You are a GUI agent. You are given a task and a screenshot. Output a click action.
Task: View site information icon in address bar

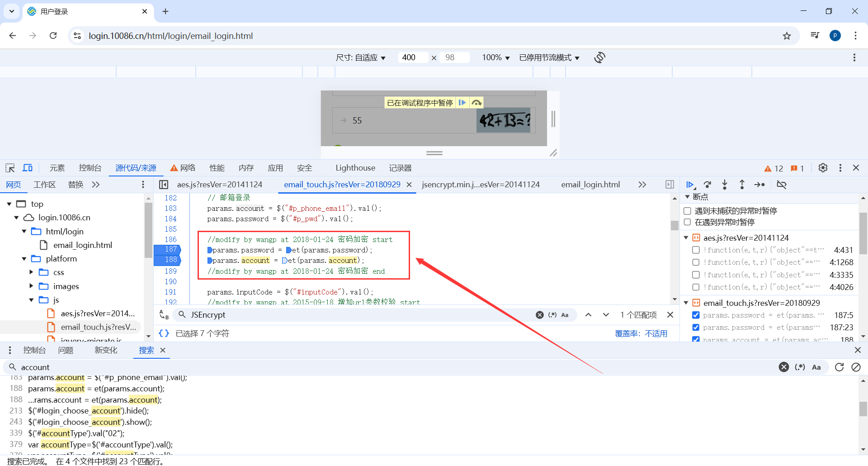77,36
